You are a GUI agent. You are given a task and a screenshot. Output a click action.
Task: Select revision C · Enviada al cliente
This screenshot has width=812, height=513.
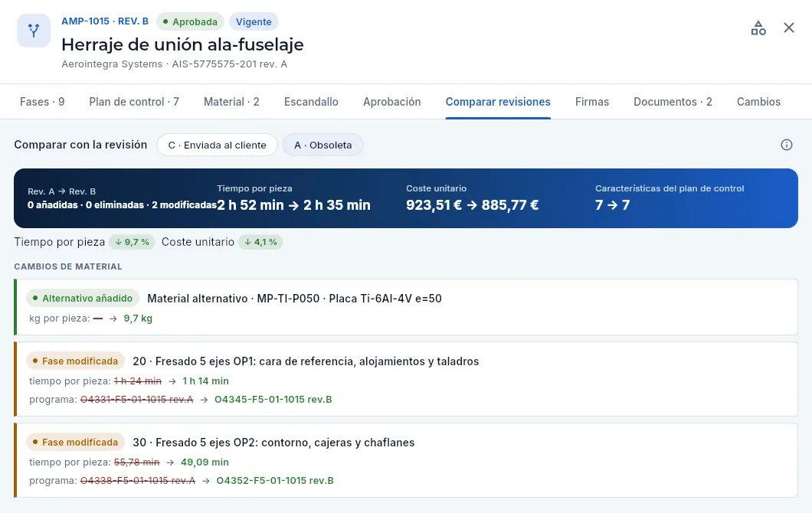pyautogui.click(x=217, y=145)
